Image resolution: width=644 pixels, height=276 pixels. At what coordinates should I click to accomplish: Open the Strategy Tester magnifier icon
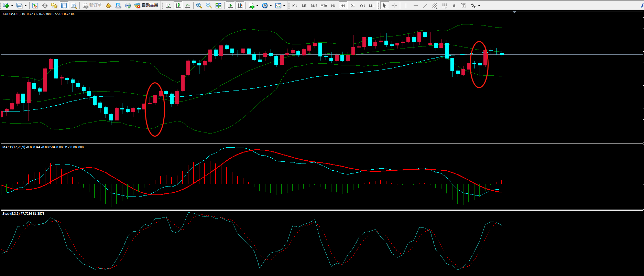(x=74, y=6)
